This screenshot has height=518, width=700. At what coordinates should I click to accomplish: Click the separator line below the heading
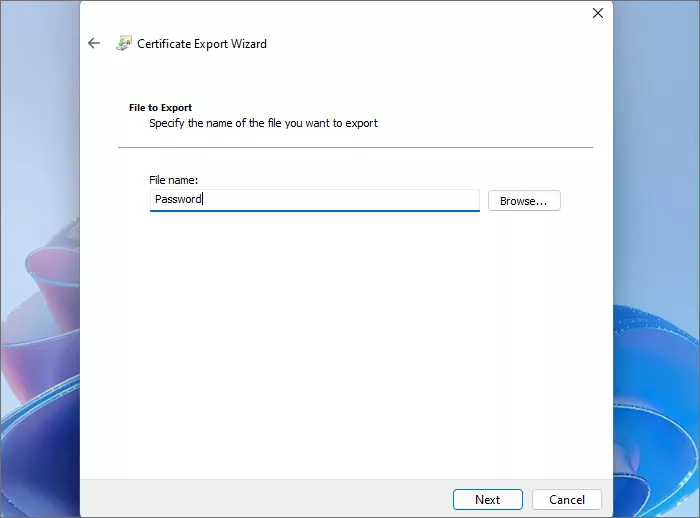355,148
